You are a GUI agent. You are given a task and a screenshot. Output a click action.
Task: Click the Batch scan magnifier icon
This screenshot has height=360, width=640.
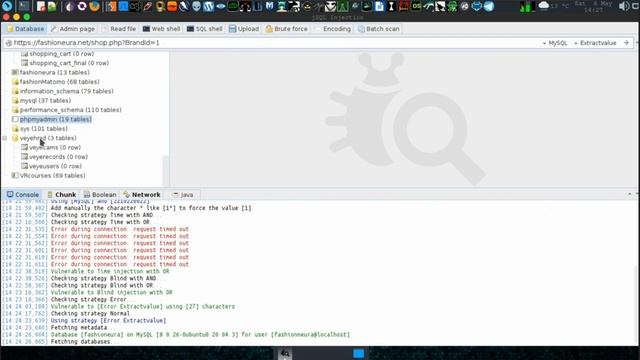(361, 29)
